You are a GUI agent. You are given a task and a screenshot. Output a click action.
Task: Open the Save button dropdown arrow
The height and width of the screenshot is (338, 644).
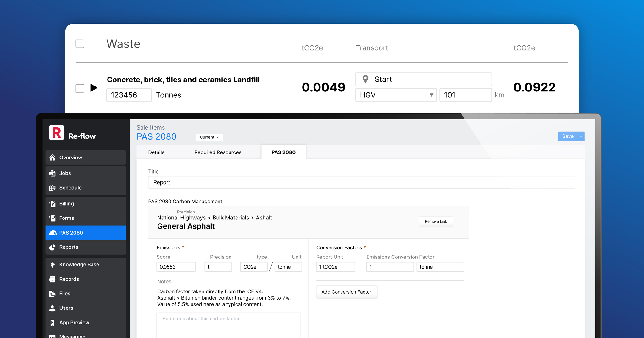point(581,136)
